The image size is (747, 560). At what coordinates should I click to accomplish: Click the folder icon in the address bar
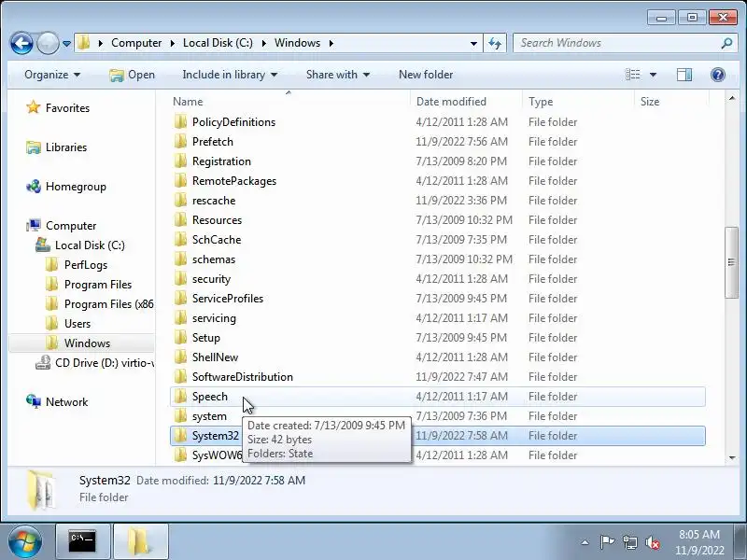click(84, 43)
